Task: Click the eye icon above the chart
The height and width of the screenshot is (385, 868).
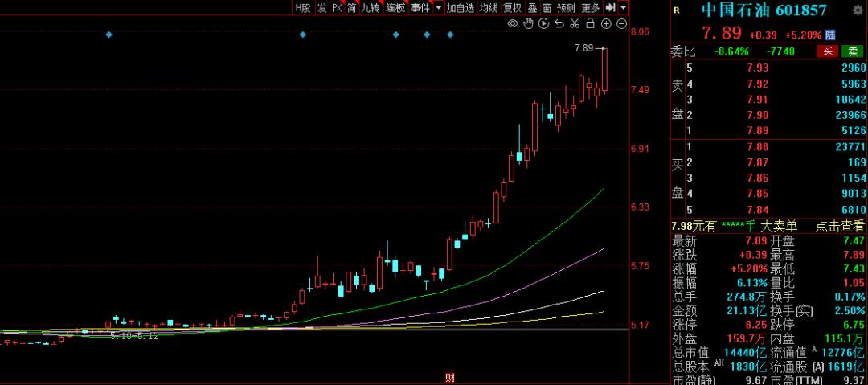Action: [x=514, y=24]
